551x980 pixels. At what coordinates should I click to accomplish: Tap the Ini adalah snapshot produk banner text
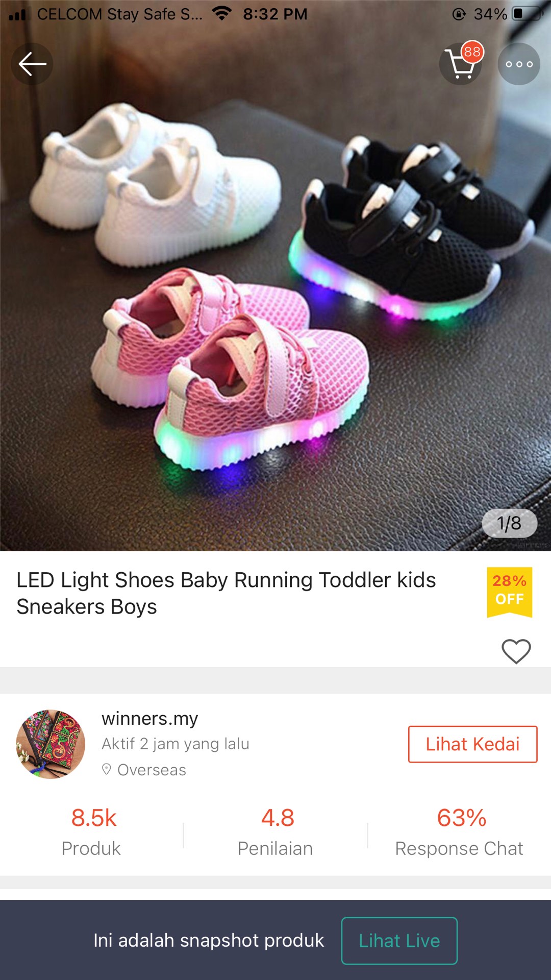pyautogui.click(x=209, y=940)
